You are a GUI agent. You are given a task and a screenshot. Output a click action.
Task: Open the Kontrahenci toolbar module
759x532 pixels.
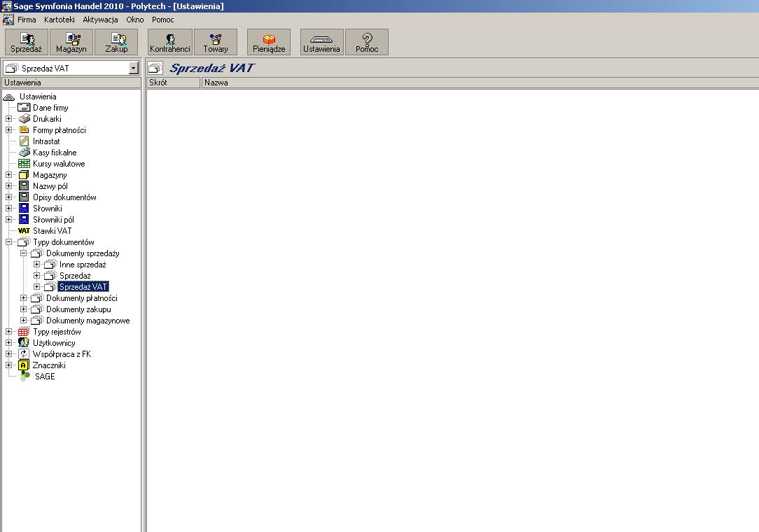(x=170, y=42)
